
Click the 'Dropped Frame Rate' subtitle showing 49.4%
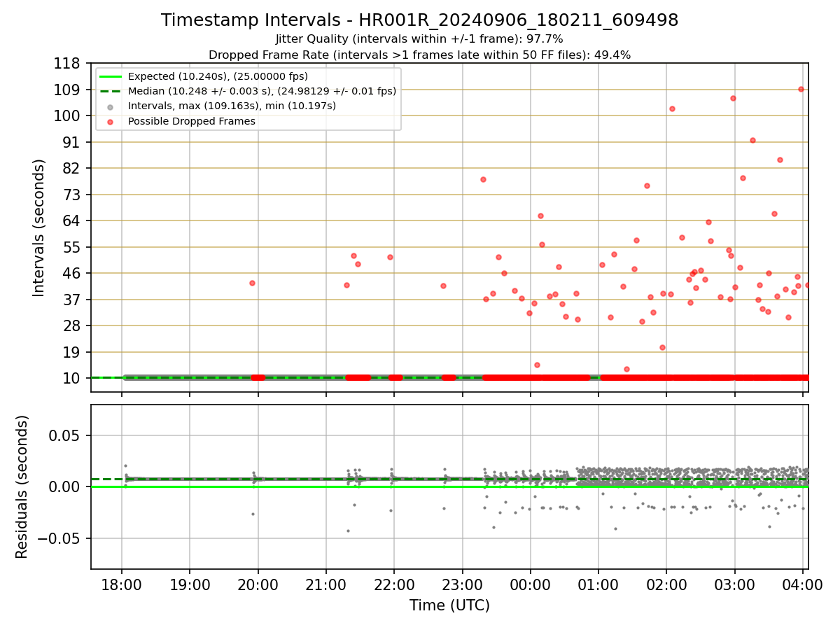(420, 55)
